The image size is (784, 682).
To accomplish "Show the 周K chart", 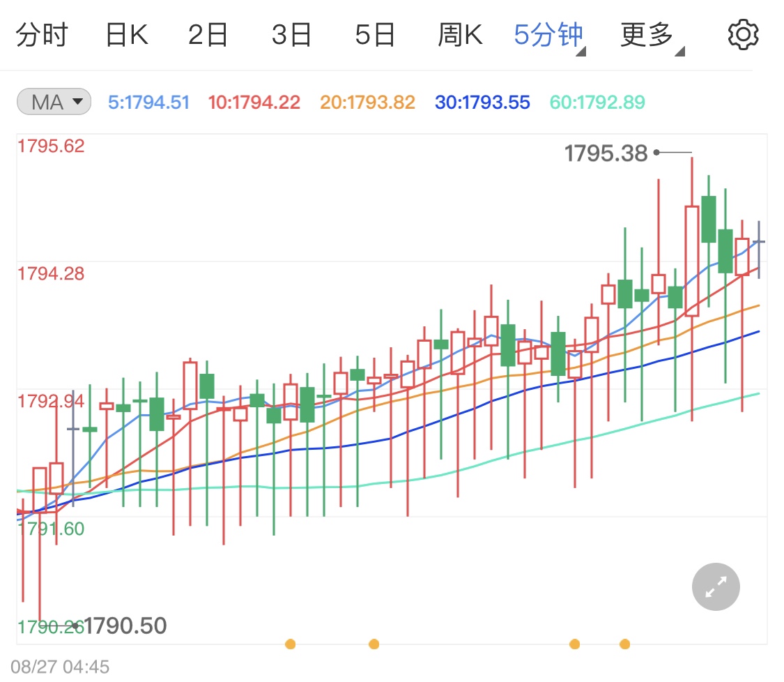I will click(x=460, y=35).
